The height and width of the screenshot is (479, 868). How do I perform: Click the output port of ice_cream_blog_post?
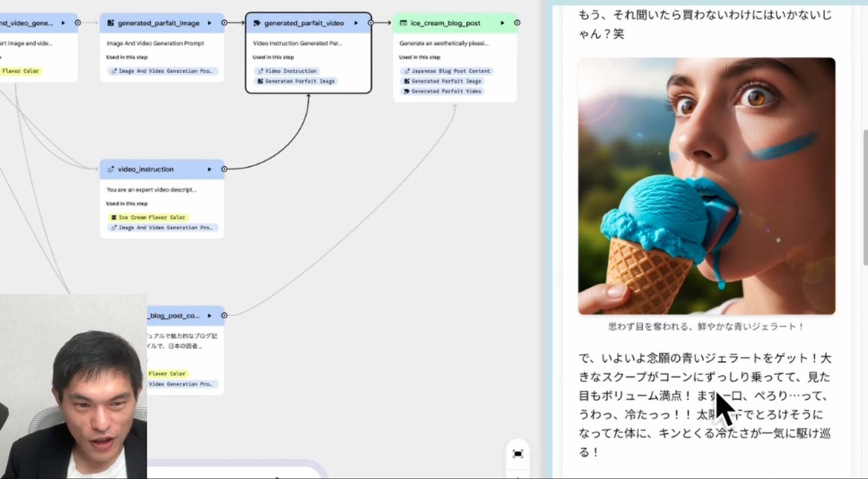(x=517, y=23)
